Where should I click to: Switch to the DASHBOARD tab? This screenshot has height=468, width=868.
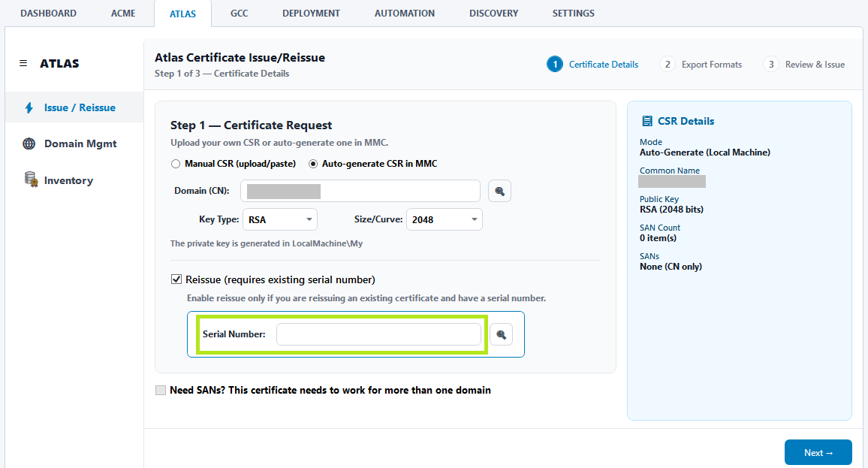(x=49, y=14)
